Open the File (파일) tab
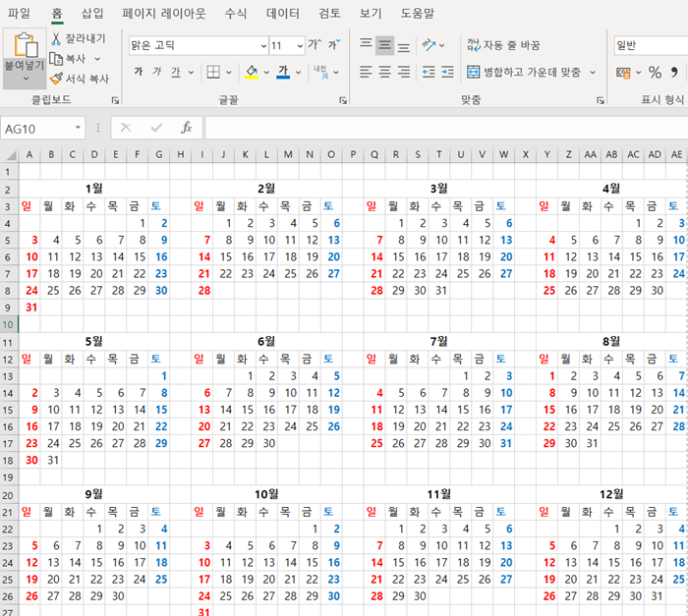Screen dimensions: 688x616 tap(19, 13)
